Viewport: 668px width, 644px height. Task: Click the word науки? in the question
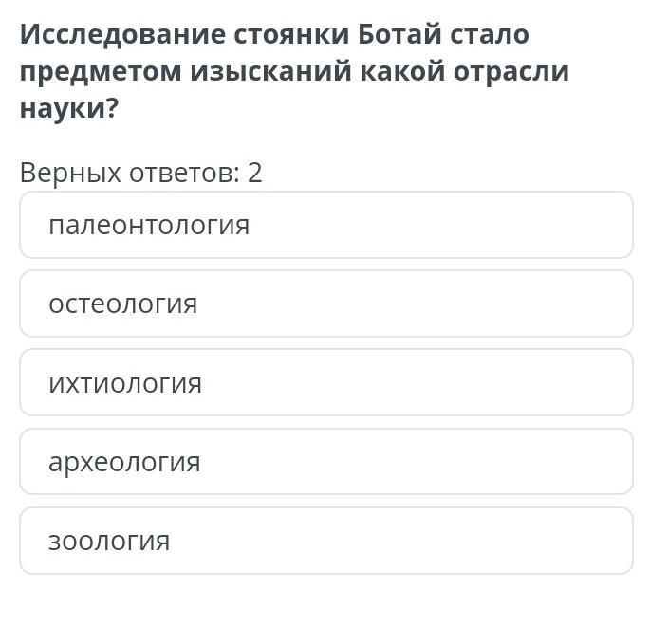69,109
